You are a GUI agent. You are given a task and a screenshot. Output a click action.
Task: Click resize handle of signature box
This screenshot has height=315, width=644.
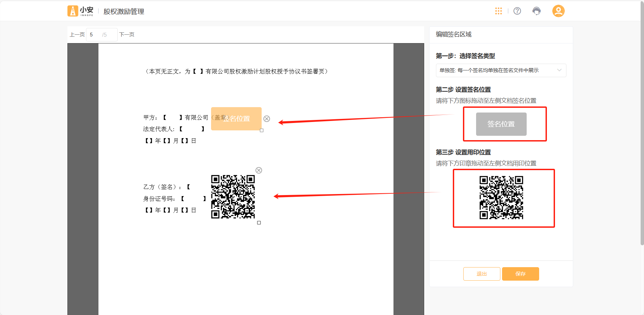262,130
